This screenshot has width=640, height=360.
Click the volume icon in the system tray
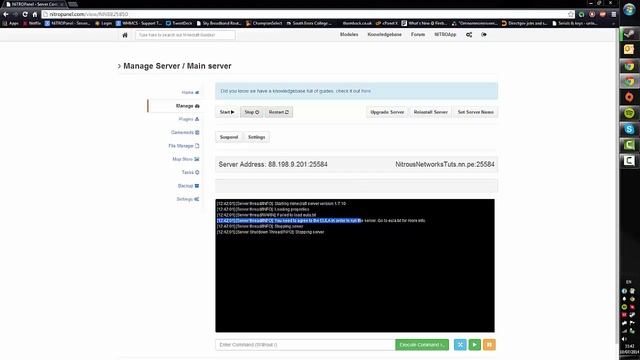click(x=624, y=339)
